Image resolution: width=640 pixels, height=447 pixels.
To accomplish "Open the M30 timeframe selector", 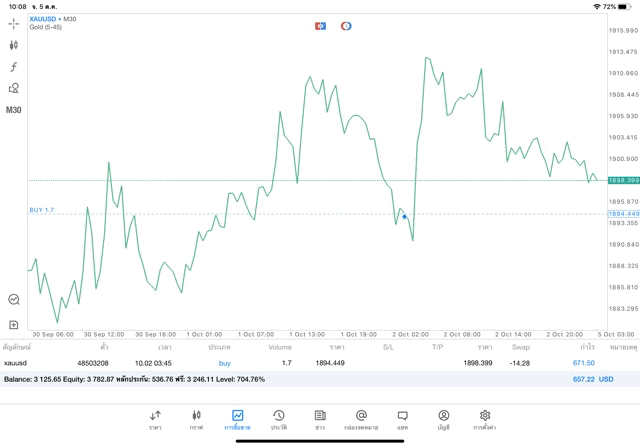I will [14, 110].
